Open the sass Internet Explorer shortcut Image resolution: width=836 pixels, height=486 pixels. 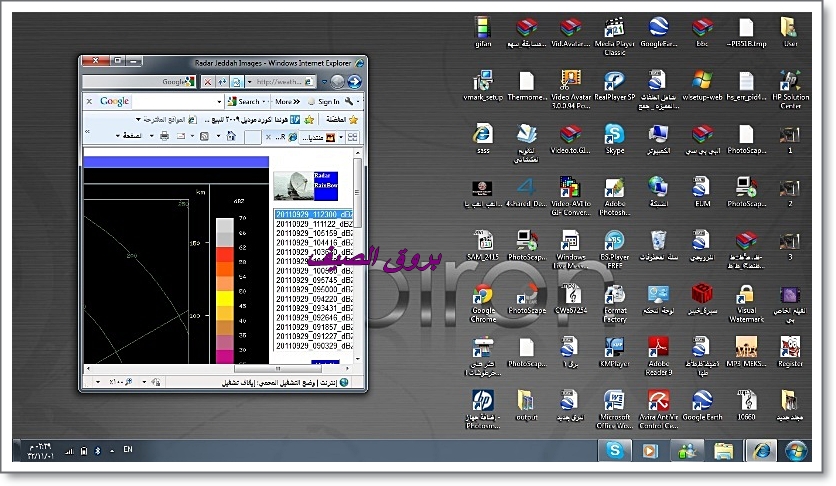483,139
